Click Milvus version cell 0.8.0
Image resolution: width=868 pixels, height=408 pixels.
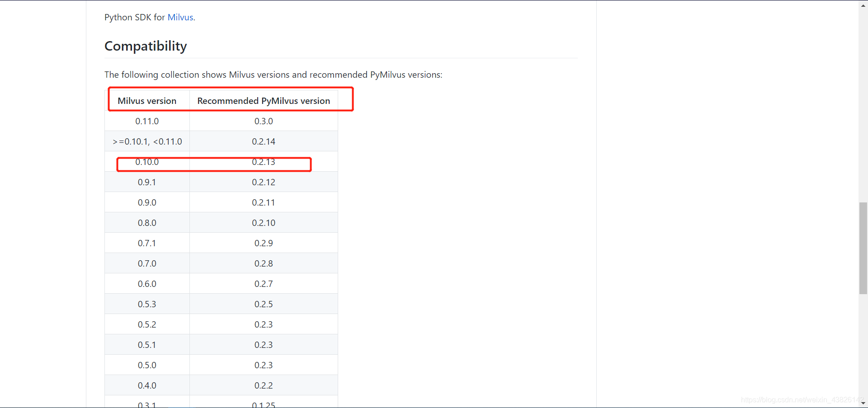pyautogui.click(x=147, y=223)
